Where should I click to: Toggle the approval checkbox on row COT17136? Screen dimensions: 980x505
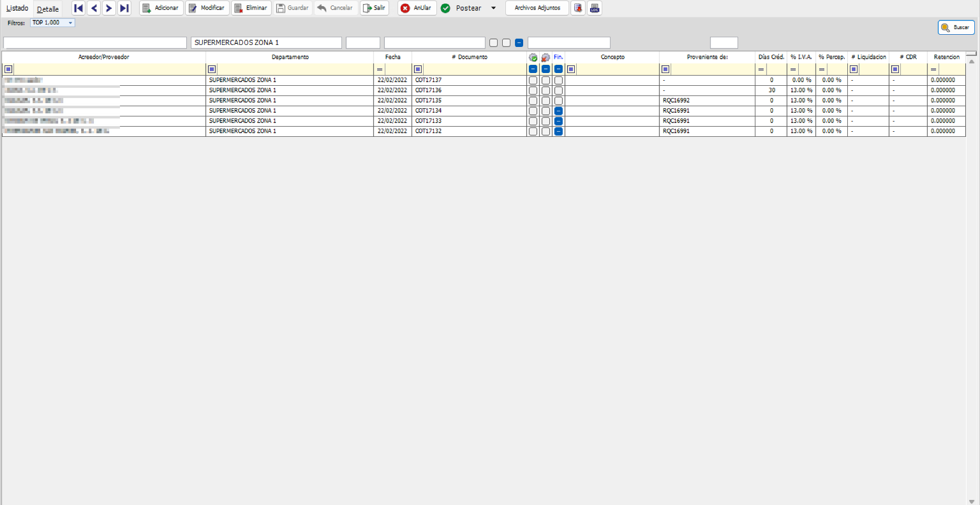click(533, 90)
